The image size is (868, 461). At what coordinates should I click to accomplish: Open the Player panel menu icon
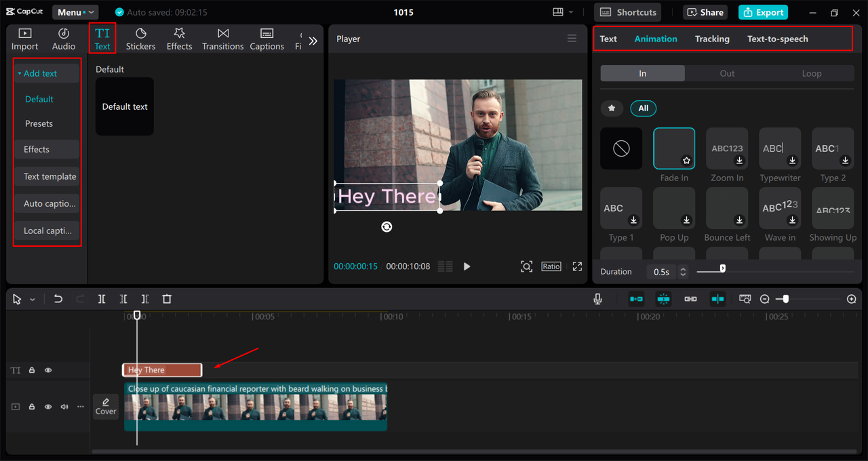[572, 39]
